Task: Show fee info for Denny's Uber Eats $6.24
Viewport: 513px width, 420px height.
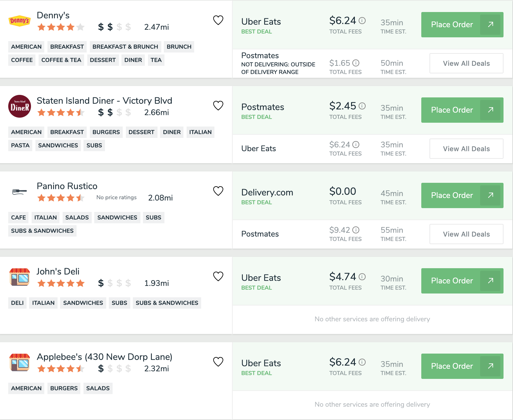Action: 362,21
